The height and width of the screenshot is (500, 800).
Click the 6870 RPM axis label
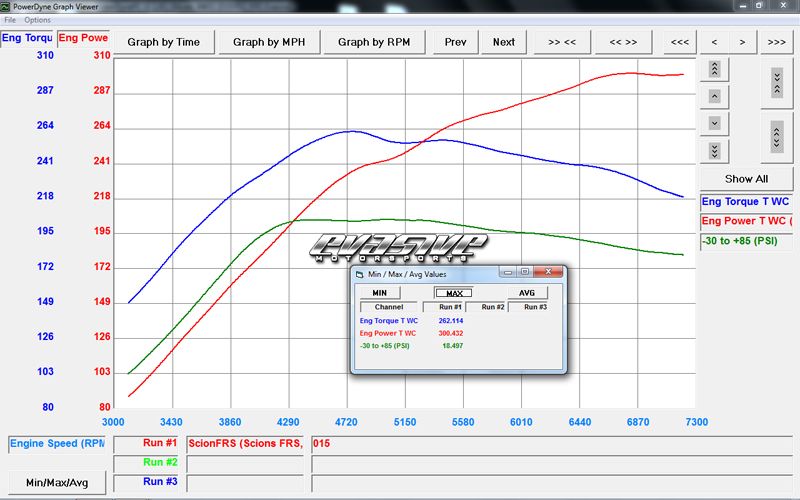click(x=638, y=422)
